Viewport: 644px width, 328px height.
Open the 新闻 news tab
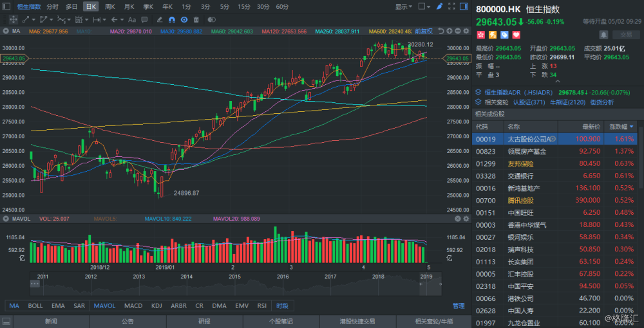(x=52, y=322)
